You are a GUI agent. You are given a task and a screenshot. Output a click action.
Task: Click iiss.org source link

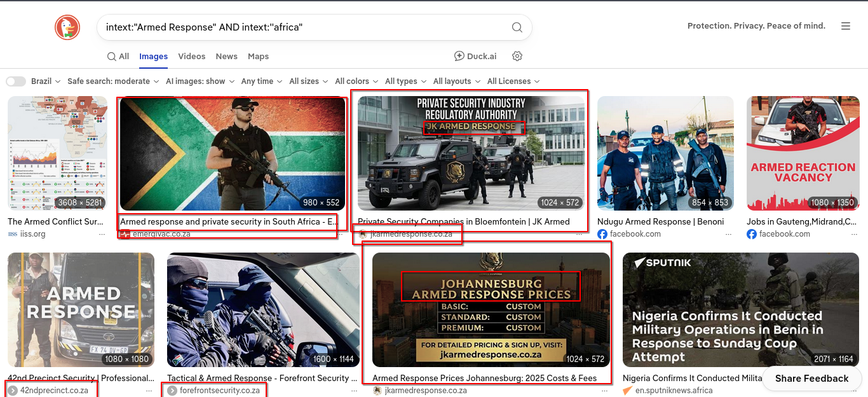(x=33, y=234)
